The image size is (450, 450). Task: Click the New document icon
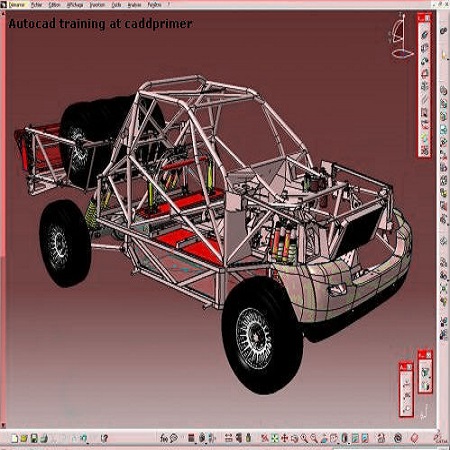coord(14,438)
